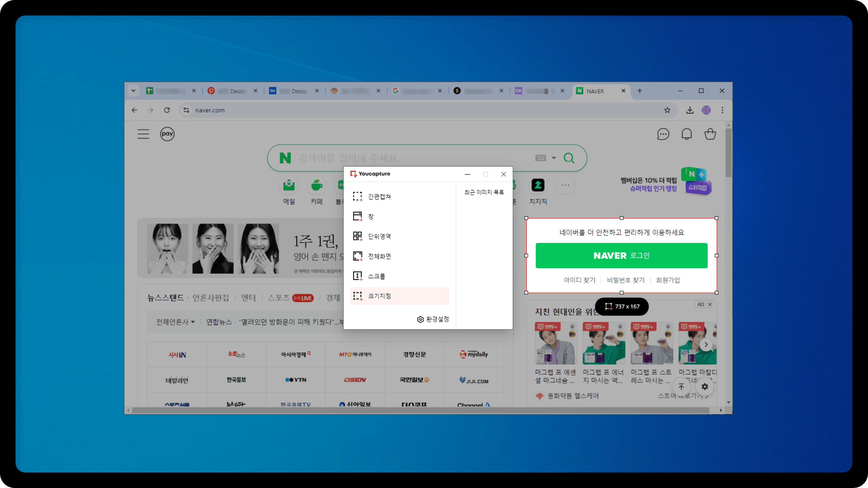Choose the 창 window capture option
868x488 pixels.
(400, 216)
